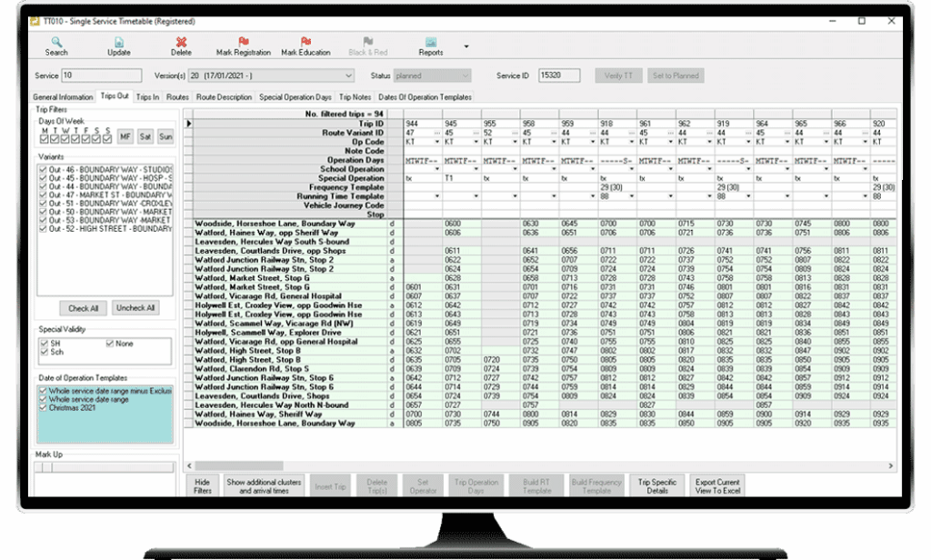Open the Running Time Template dropdown for trip 918
The width and height of the screenshot is (931, 560).
point(632,195)
